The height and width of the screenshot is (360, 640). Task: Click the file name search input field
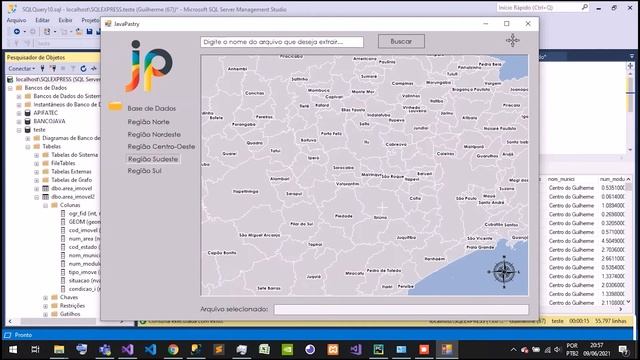[x=282, y=42]
